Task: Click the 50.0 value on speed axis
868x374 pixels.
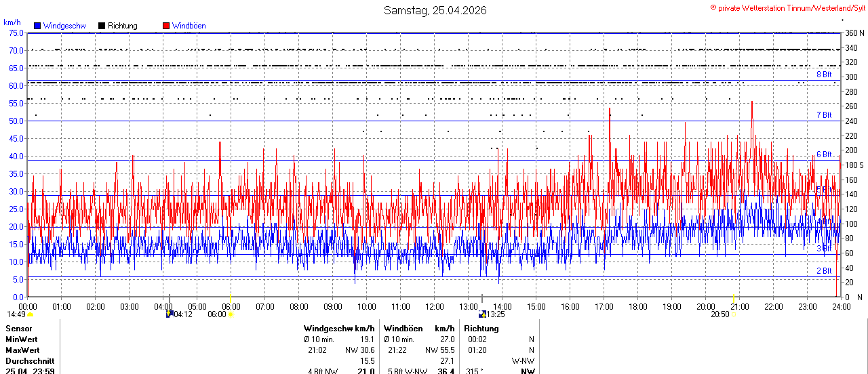Action: (x=17, y=121)
